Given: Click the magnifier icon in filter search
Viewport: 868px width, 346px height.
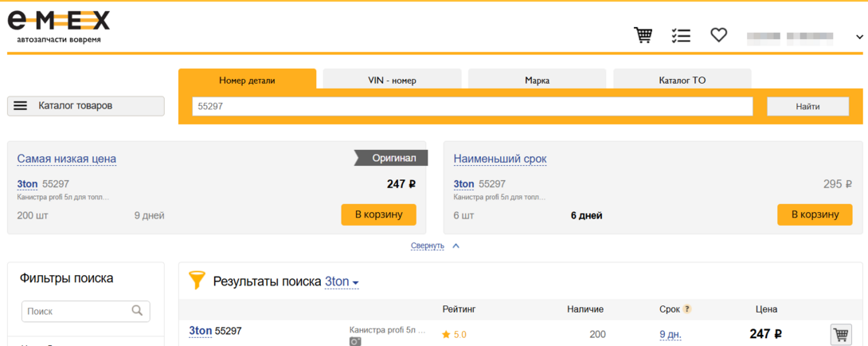Looking at the screenshot, I should 137,310.
